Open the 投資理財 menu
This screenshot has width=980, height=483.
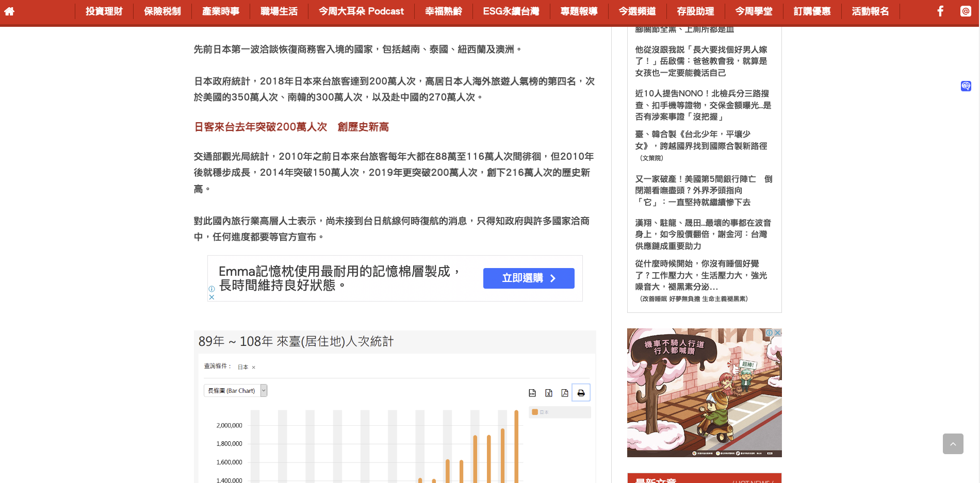[x=104, y=11]
